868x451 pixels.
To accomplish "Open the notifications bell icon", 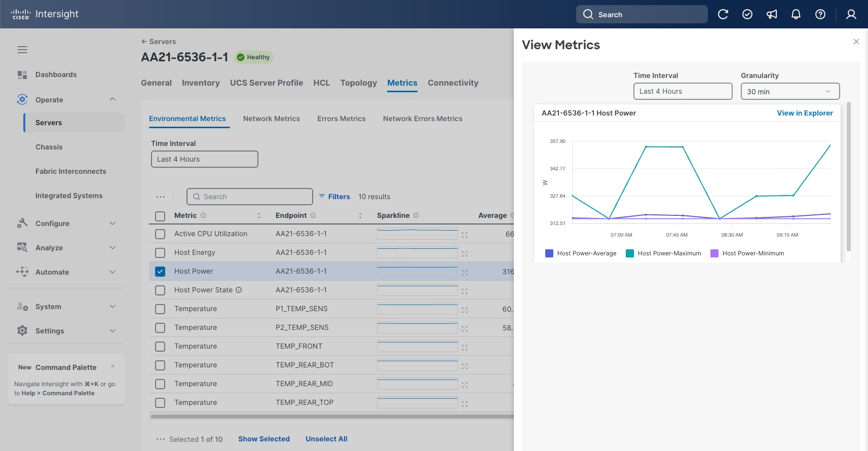I will 796,14.
